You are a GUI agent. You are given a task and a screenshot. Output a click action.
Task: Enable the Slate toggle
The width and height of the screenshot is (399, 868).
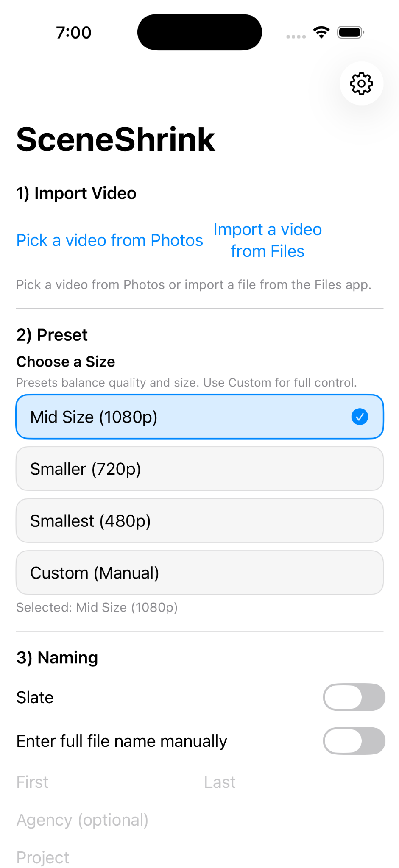[354, 697]
